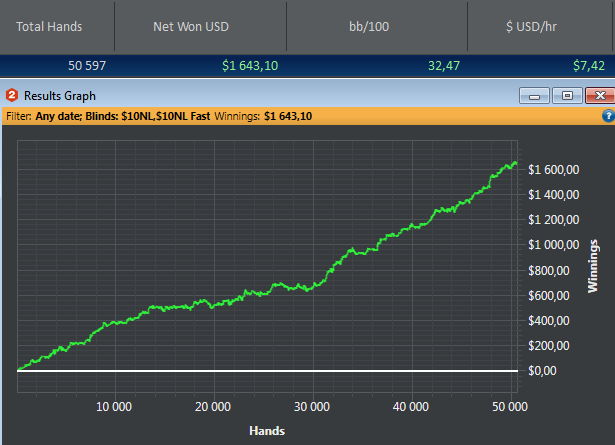Click the blue help question mark icon
Viewport: 615px width, 445px height.
pyautogui.click(x=609, y=116)
